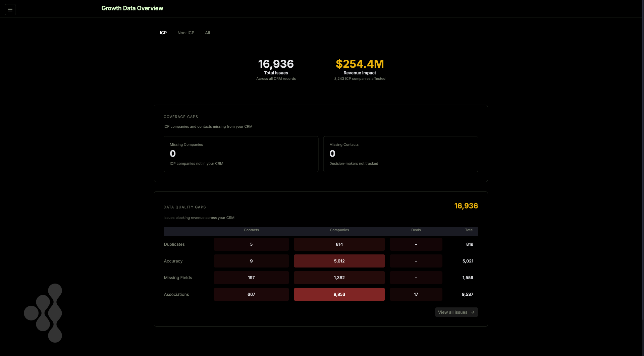
Task: Select the Associations row label
Action: click(x=176, y=294)
